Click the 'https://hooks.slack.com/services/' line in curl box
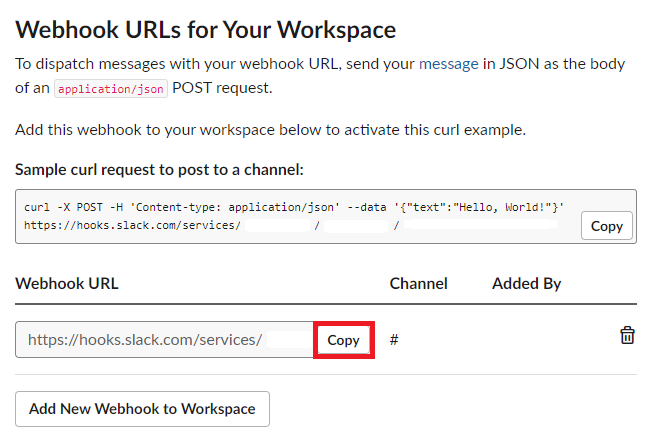This screenshot has width=655, height=440. (132, 225)
